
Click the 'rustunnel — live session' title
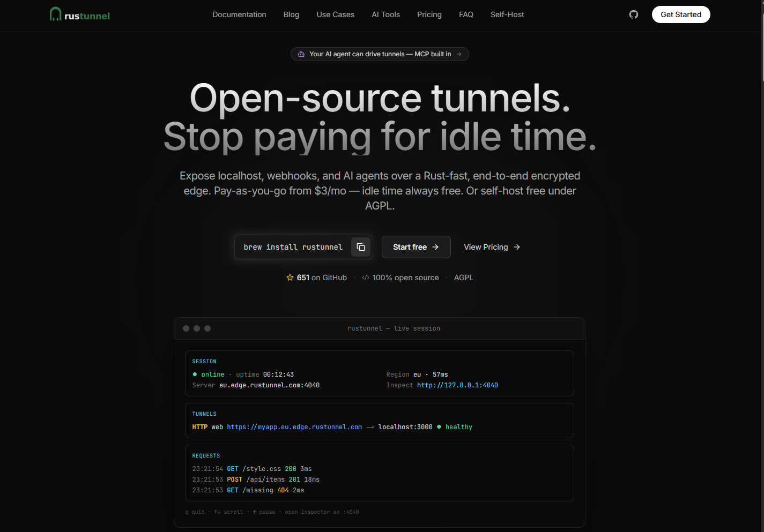coord(394,328)
